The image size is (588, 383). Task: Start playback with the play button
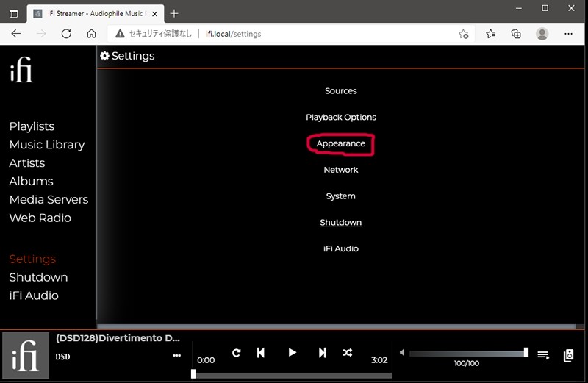pos(292,352)
